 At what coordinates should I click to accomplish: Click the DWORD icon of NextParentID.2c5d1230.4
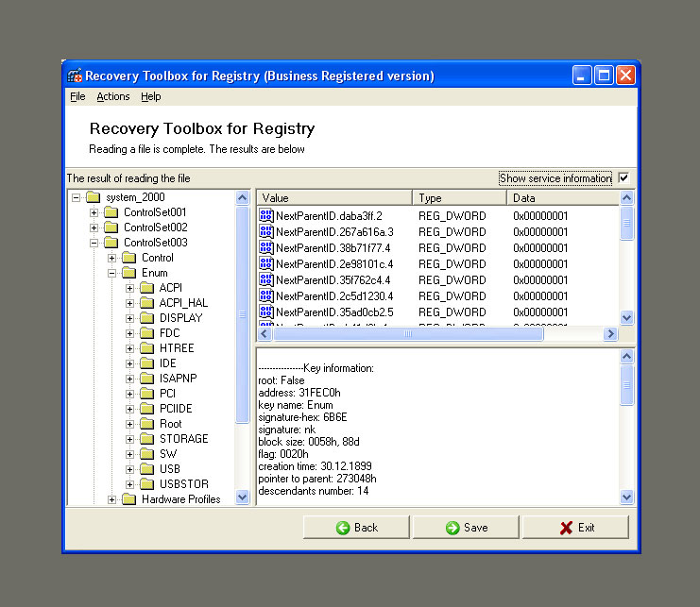266,295
